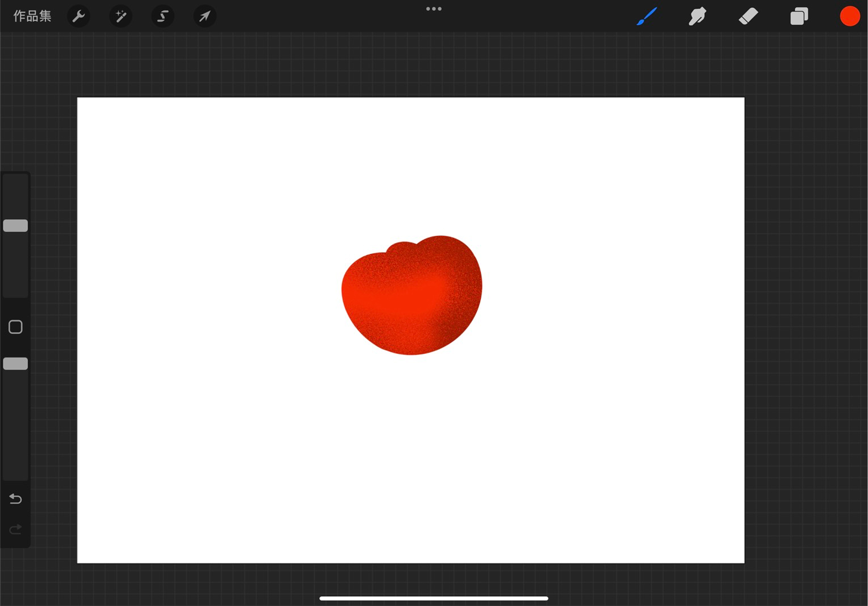Click the top of size slider track

(16, 181)
